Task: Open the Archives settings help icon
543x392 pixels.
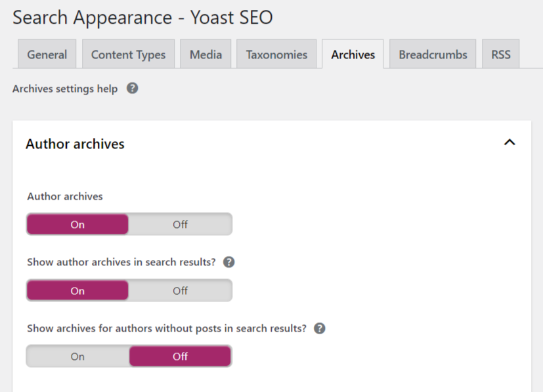Action: coord(132,88)
